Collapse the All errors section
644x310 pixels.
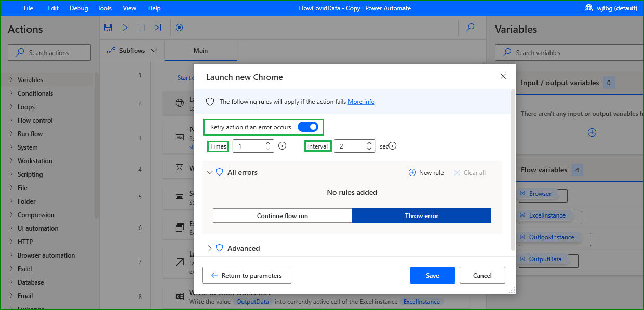(210, 172)
